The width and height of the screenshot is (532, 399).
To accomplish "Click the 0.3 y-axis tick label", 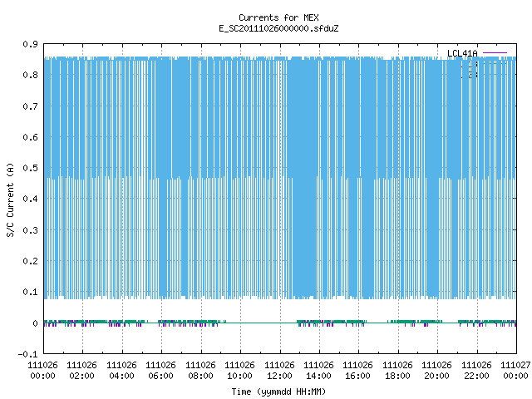I will point(30,230).
